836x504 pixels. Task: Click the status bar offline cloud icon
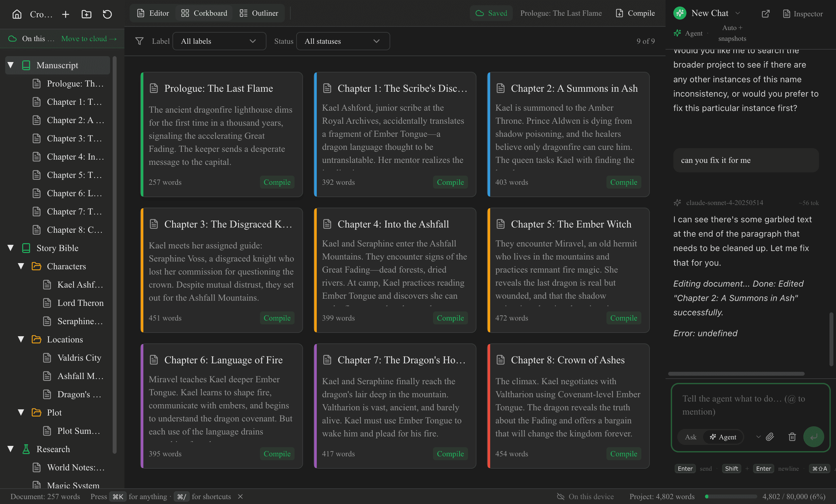561,496
